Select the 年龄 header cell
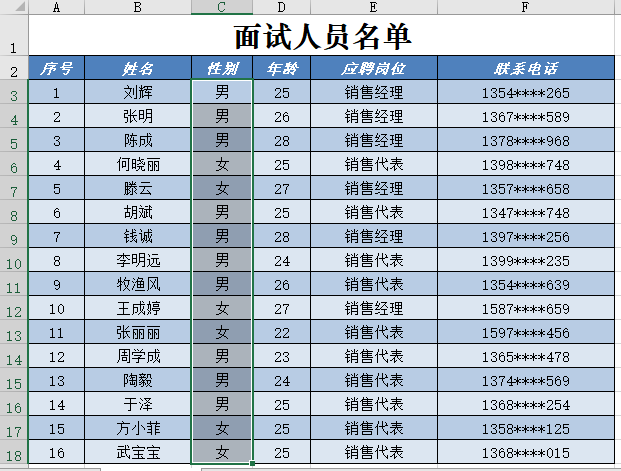The width and height of the screenshot is (621, 471). point(281,69)
